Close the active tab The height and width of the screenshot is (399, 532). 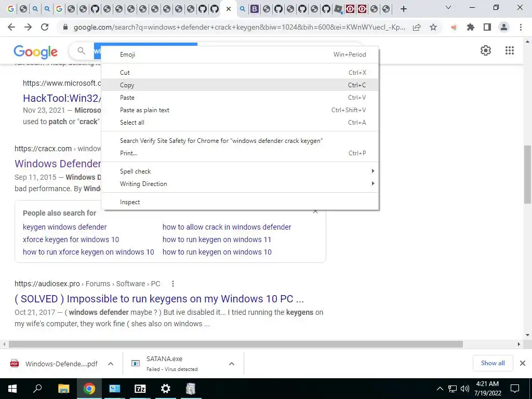point(229,9)
